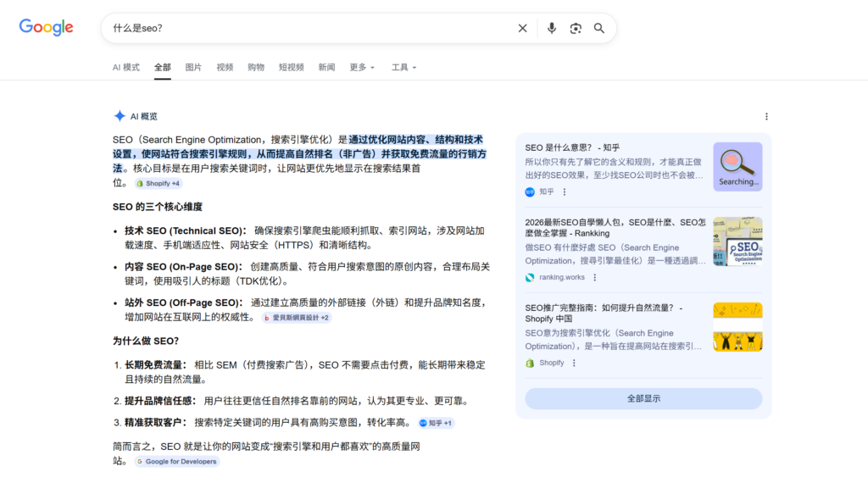Click the heading 为什么做 SEO?
Image resolution: width=868 pixels, height=483 pixels.
pos(146,341)
